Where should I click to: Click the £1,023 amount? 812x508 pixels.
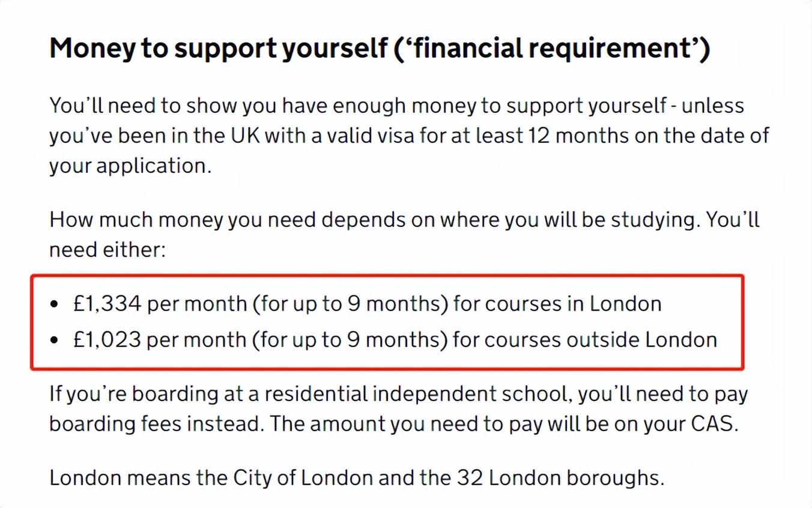[107, 340]
